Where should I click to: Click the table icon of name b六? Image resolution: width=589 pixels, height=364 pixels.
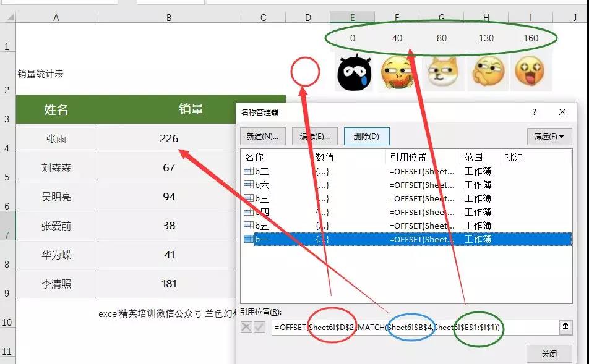(x=248, y=185)
